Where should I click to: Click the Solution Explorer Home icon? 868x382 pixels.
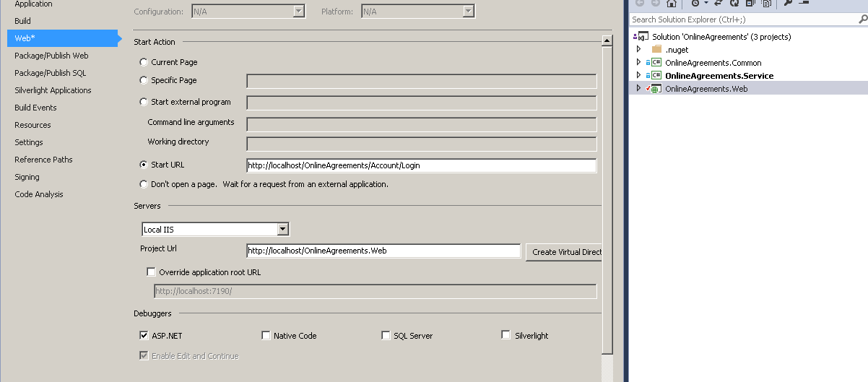pyautogui.click(x=672, y=3)
